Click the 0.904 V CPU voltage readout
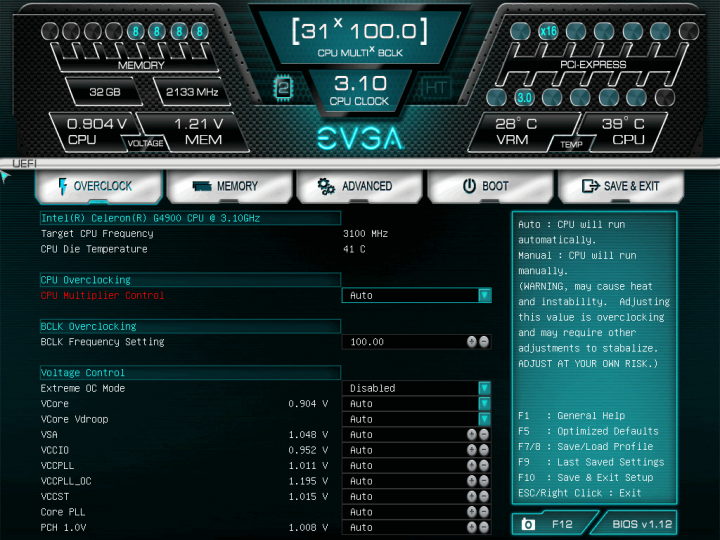Screen dimensions: 720x540 [96, 131]
